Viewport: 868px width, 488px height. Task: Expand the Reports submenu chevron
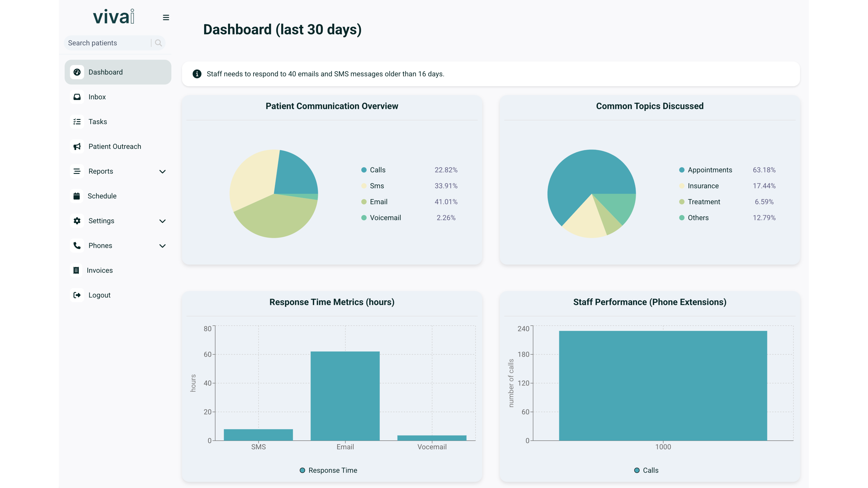tap(162, 171)
